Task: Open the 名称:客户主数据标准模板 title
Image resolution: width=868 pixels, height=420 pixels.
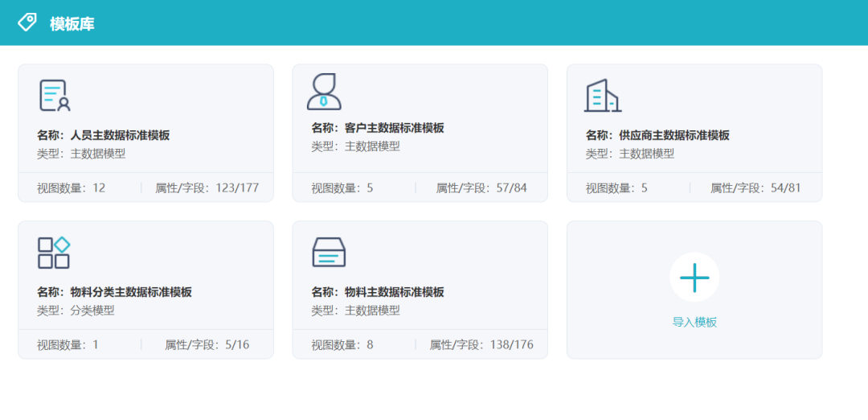Action: point(378,128)
